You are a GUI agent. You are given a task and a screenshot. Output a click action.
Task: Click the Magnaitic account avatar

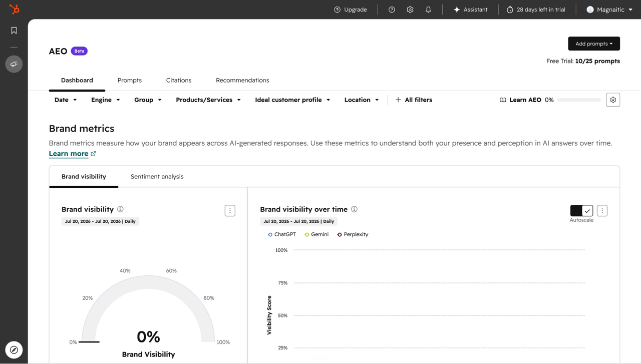pyautogui.click(x=590, y=10)
